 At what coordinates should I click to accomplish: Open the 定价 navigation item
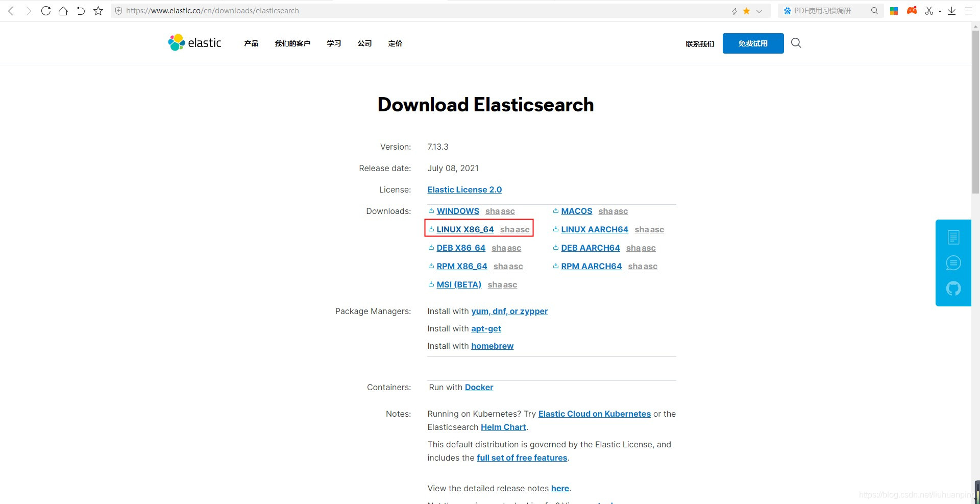pyautogui.click(x=395, y=43)
